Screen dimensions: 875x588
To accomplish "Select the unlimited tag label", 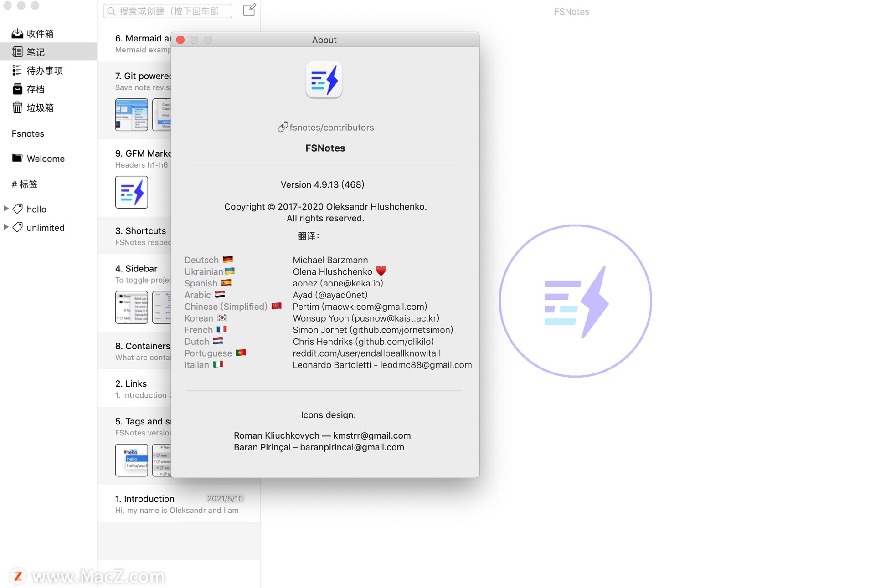I will 46,227.
